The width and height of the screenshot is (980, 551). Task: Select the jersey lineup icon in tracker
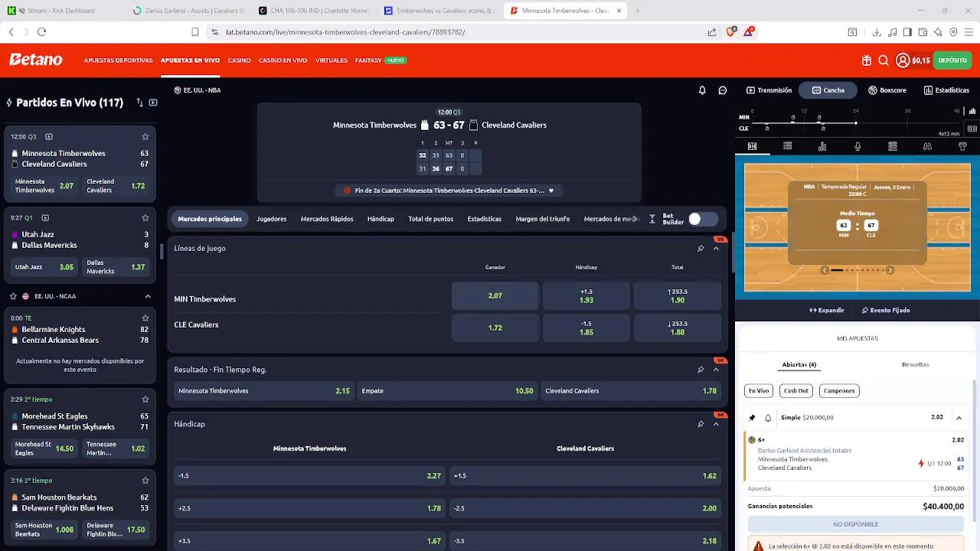[963, 146]
